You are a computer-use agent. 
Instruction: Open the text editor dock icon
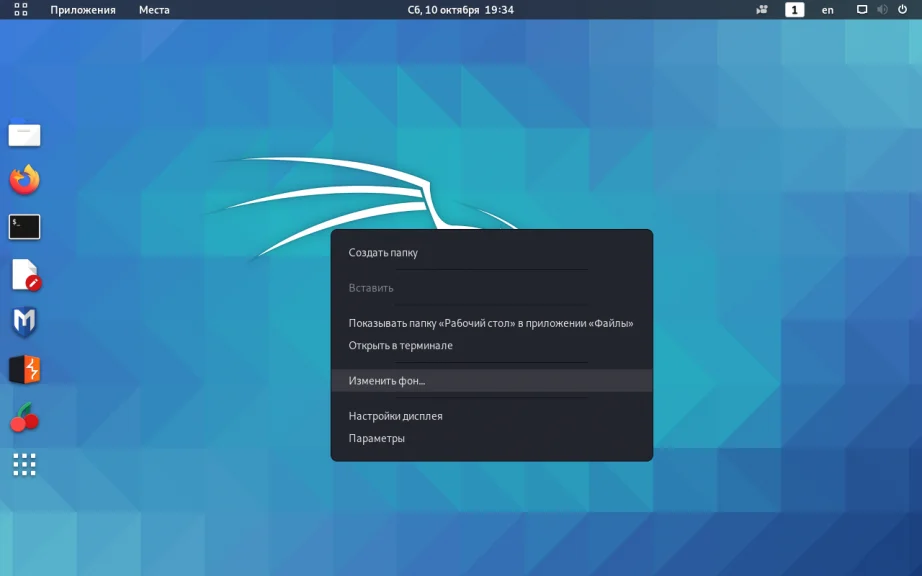[26, 274]
